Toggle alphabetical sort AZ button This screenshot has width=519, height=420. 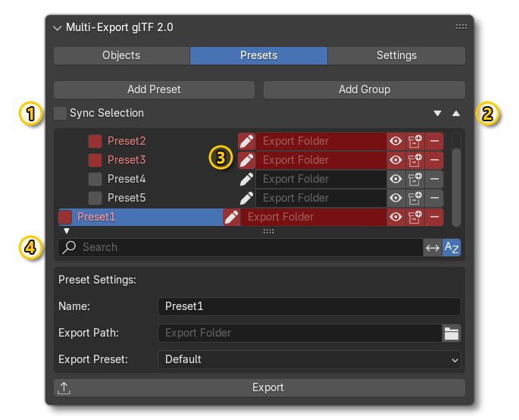coord(452,248)
